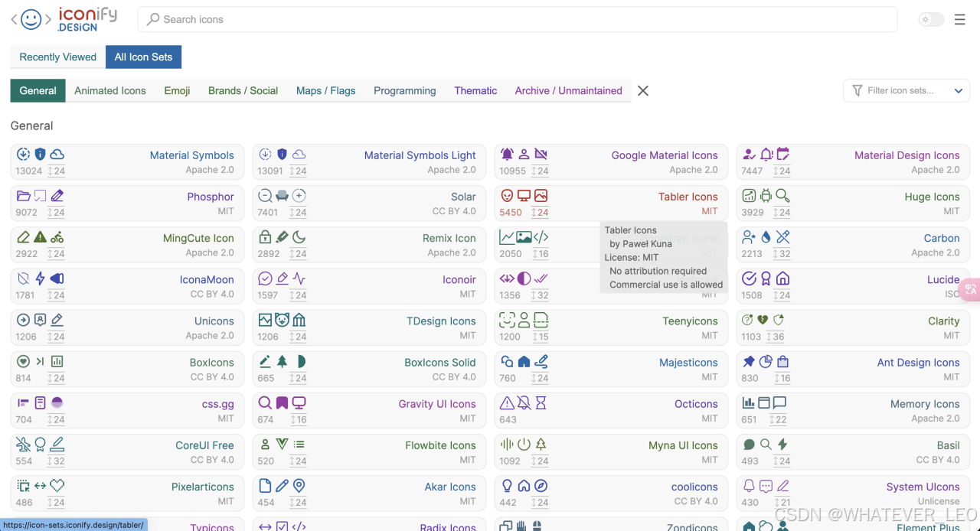
Task: Click the location pin icon in Akar Icons card
Action: pyautogui.click(x=299, y=485)
